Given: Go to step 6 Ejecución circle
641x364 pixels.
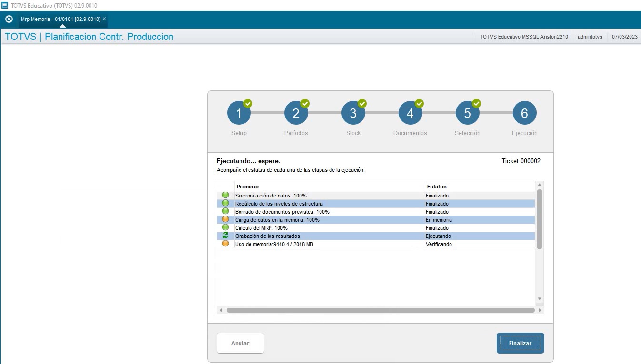Looking at the screenshot, I should (525, 113).
